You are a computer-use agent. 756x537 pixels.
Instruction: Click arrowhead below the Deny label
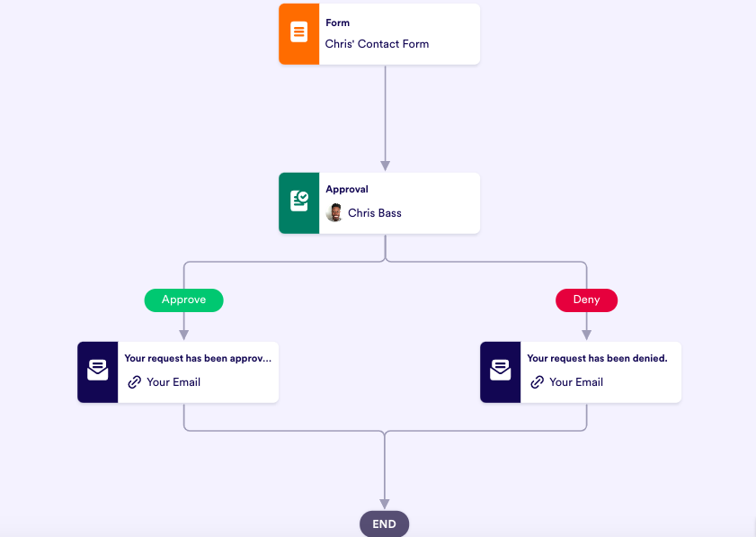pyautogui.click(x=586, y=335)
